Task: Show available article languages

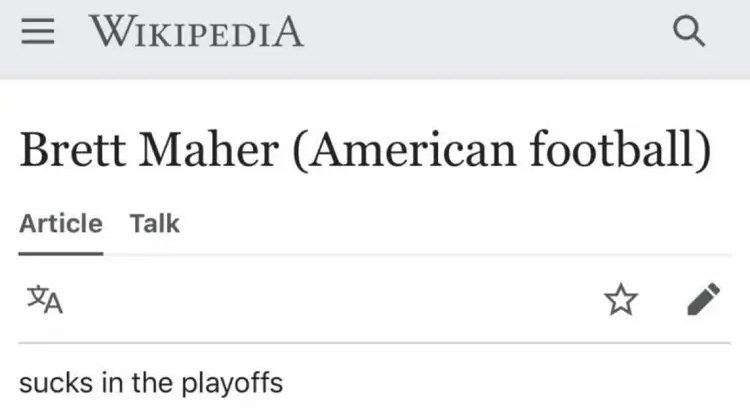Action: click(x=45, y=300)
